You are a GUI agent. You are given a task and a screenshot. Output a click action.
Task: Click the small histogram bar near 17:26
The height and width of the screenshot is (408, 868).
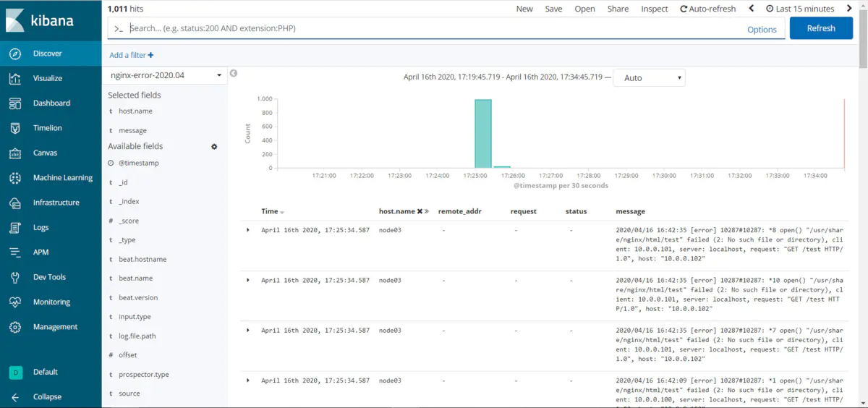tap(502, 167)
